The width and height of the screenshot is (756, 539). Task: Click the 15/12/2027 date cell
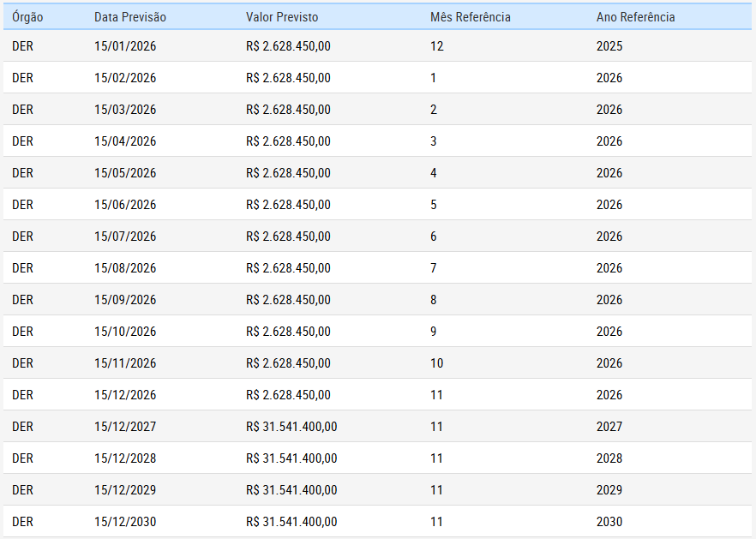click(x=125, y=427)
